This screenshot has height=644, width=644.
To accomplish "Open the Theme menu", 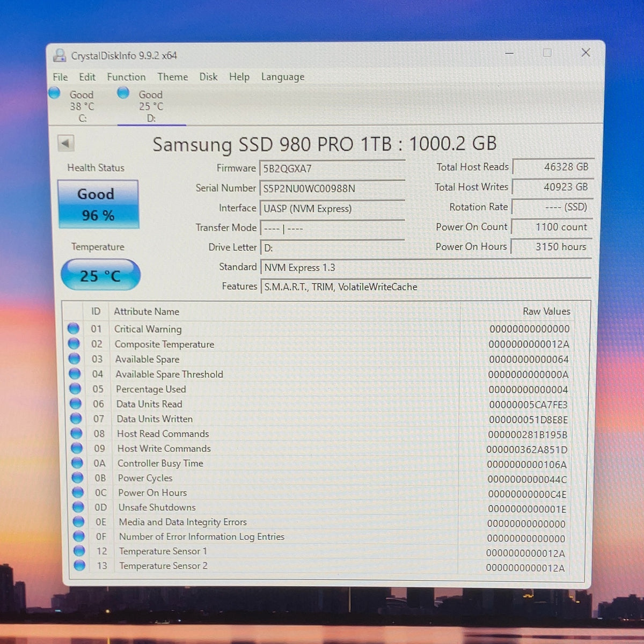I will tap(172, 77).
